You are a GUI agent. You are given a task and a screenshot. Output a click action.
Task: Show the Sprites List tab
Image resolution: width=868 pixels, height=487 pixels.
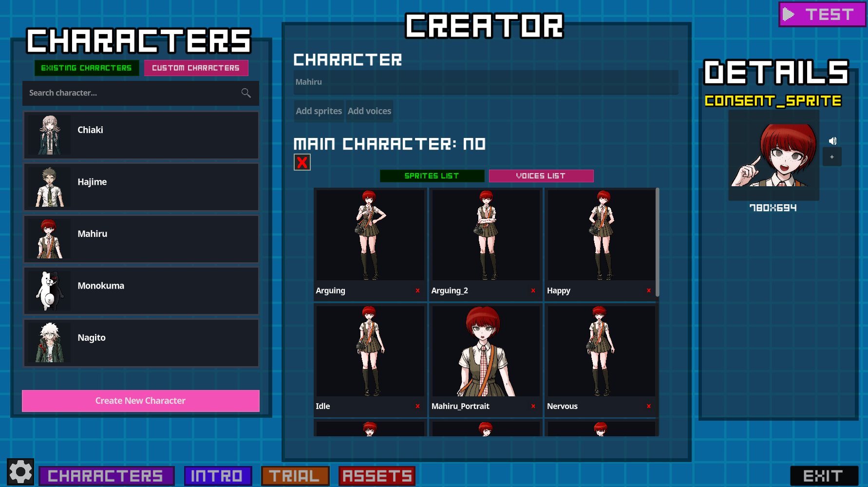click(432, 176)
